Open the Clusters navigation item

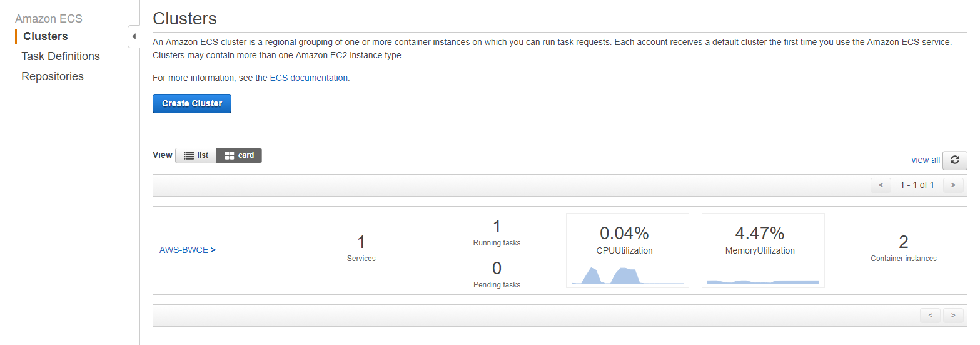pyautogui.click(x=45, y=36)
